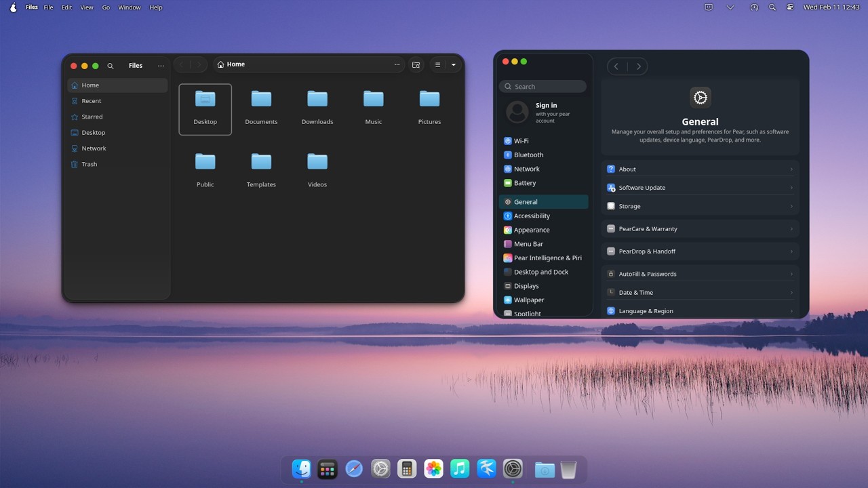This screenshot has width=868, height=488.
Task: Click Sign in with your pear account
Action: tap(542, 112)
